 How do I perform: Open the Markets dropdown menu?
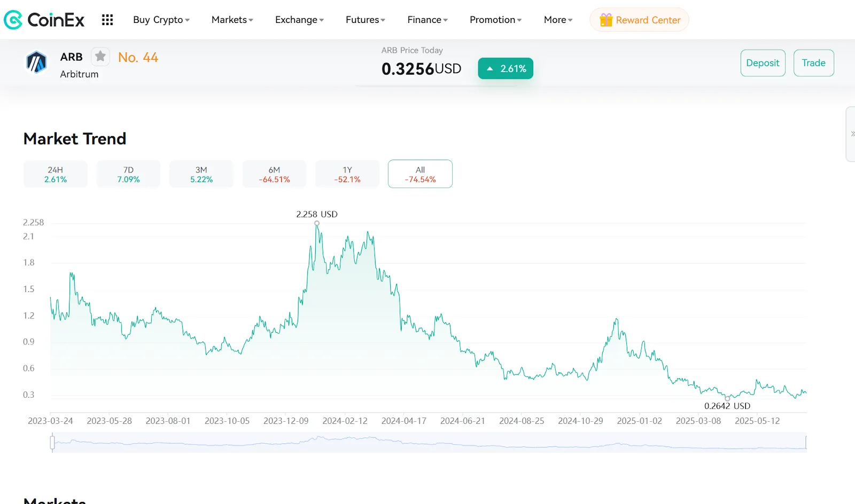(x=232, y=20)
